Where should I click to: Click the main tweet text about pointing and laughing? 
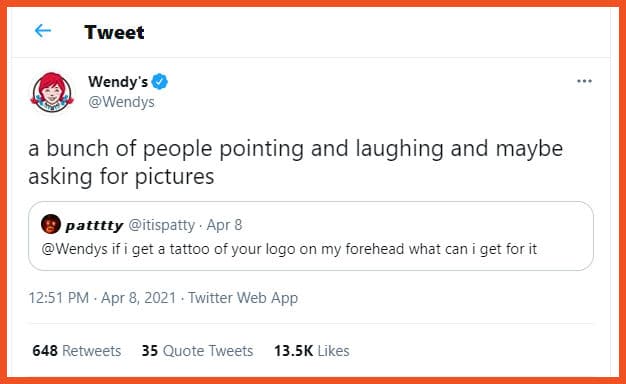tap(295, 162)
